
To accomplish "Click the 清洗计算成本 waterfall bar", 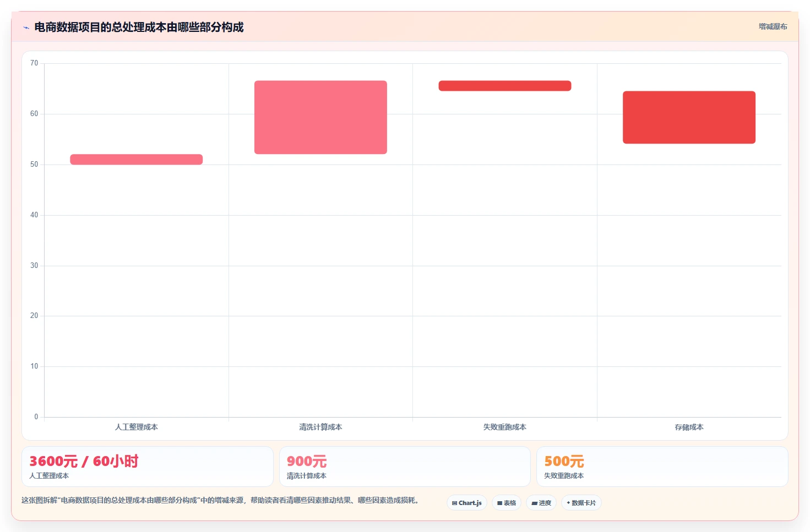I will tap(320, 117).
